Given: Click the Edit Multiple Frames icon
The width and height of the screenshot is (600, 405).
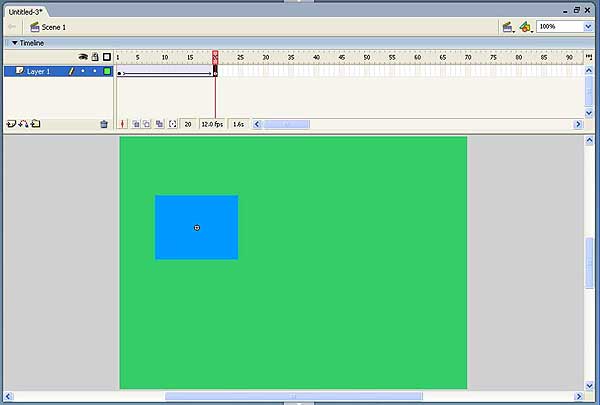Looking at the screenshot, I should coord(159,124).
